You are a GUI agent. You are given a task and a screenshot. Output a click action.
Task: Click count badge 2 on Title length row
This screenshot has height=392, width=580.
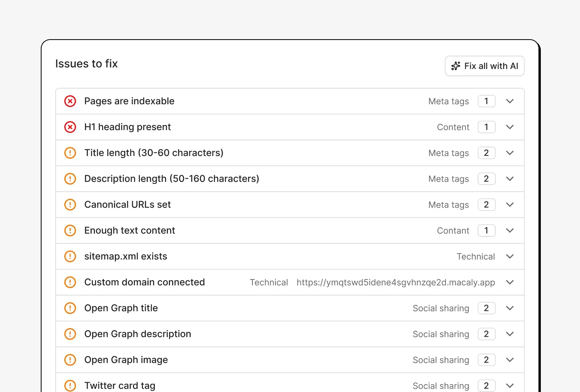tap(487, 153)
